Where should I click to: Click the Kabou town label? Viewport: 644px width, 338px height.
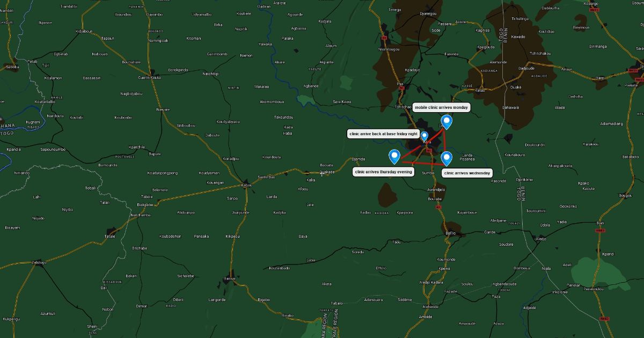tap(246, 185)
